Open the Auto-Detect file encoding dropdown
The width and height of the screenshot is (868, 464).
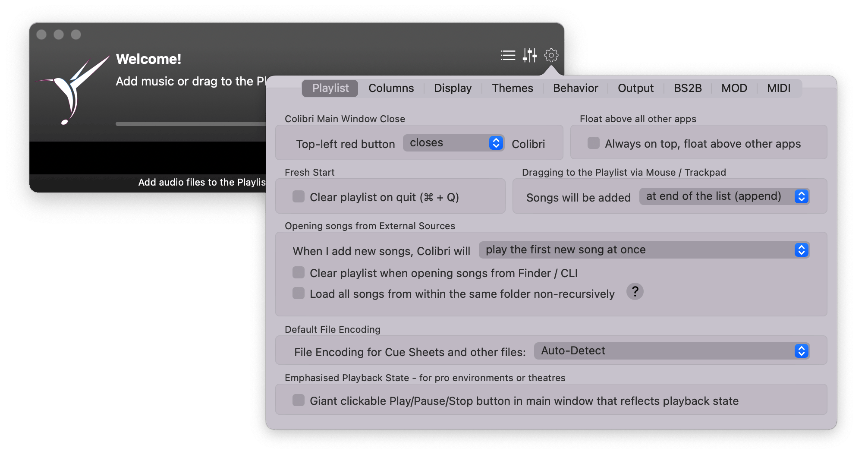(672, 351)
